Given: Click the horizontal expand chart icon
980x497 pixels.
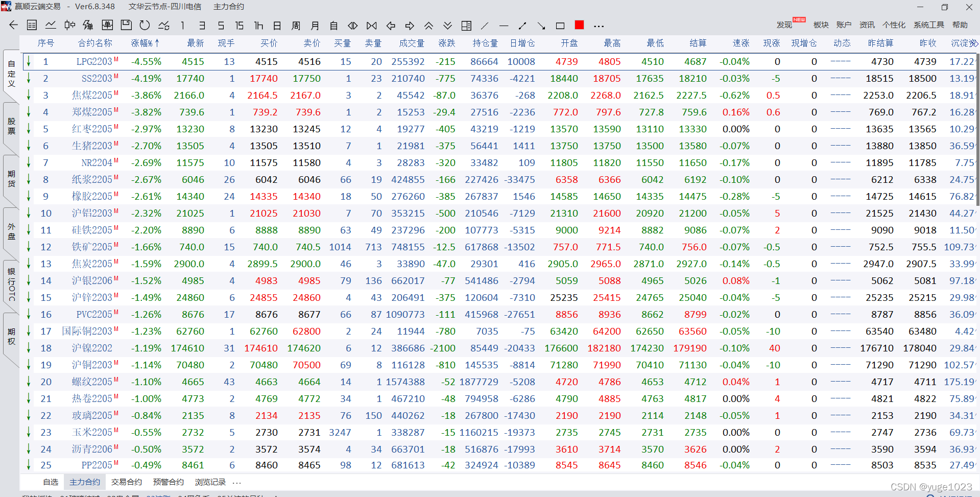Looking at the screenshot, I should 353,25.
